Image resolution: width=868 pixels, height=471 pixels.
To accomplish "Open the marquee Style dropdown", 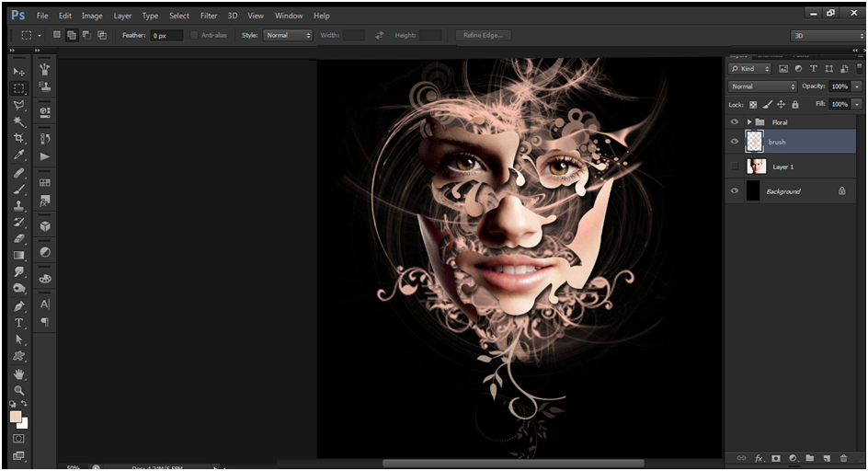I will pyautogui.click(x=288, y=35).
